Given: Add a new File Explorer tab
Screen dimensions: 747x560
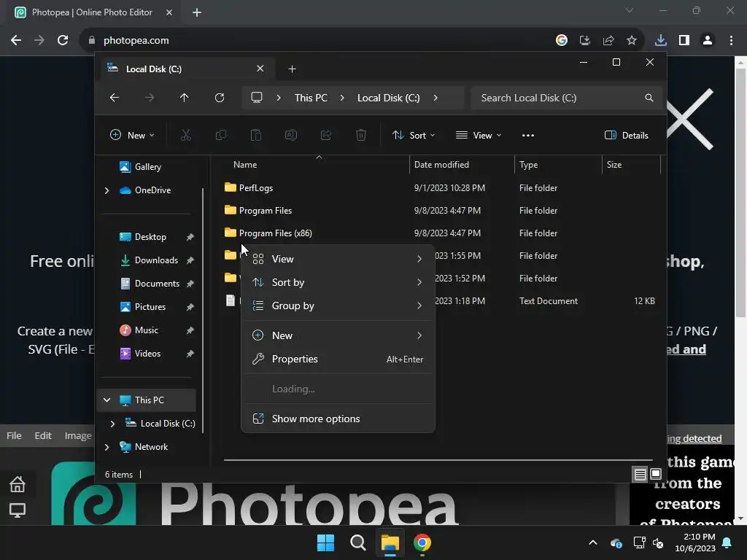Looking at the screenshot, I should 292,69.
